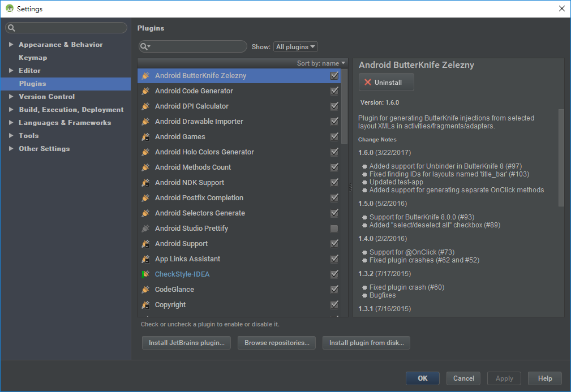Image resolution: width=571 pixels, height=392 pixels.
Task: Open the Sort by name dropdown
Action: [x=321, y=63]
